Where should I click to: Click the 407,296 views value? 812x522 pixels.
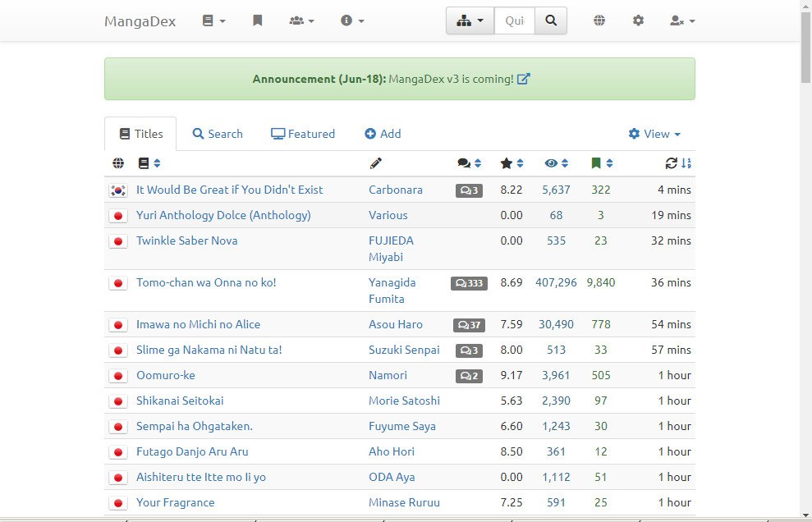coord(556,282)
